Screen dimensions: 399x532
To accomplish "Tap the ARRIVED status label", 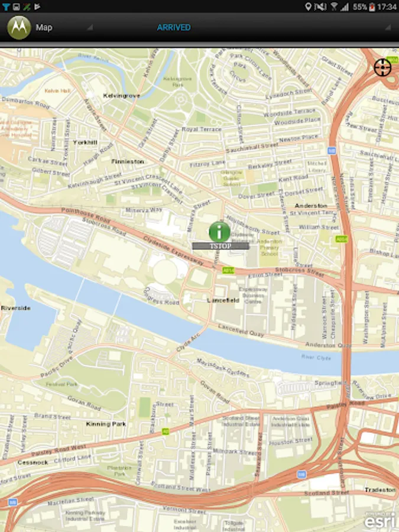I will (174, 27).
